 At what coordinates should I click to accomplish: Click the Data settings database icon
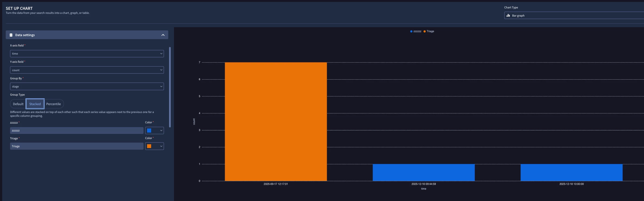pos(11,35)
